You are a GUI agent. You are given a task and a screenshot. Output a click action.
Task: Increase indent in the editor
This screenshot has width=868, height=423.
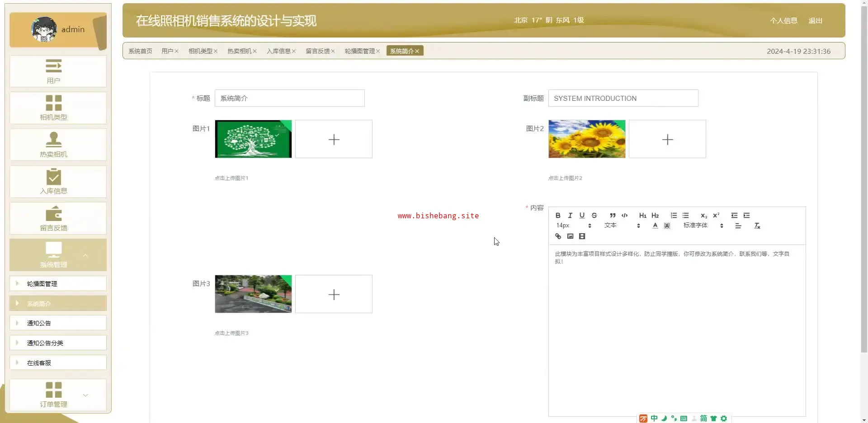click(x=746, y=216)
